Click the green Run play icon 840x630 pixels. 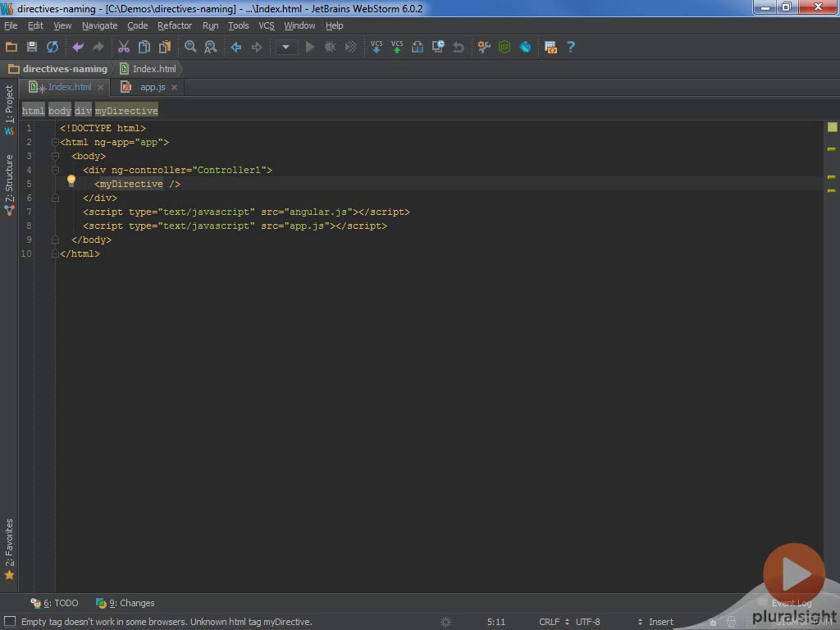tap(309, 47)
